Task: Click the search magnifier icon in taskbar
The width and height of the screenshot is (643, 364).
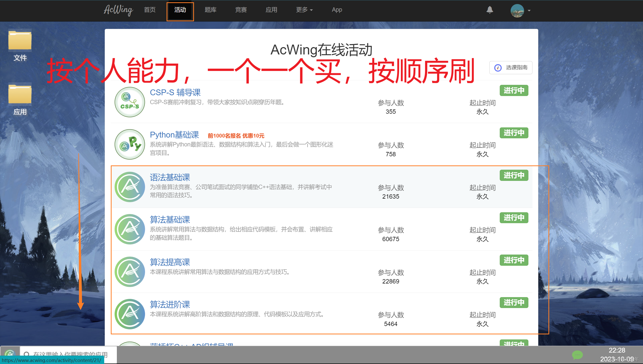Action: 26,354
